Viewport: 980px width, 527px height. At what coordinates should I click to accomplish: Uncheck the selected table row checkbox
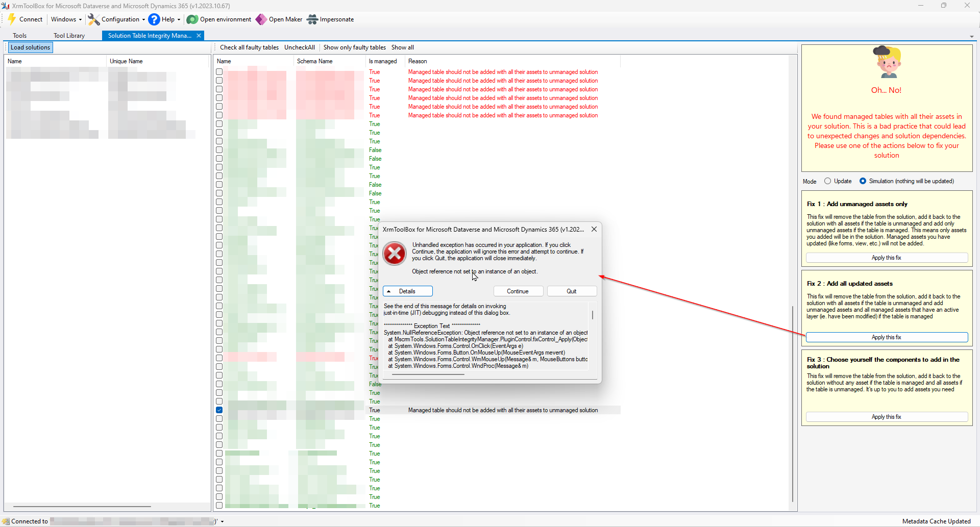pyautogui.click(x=219, y=410)
